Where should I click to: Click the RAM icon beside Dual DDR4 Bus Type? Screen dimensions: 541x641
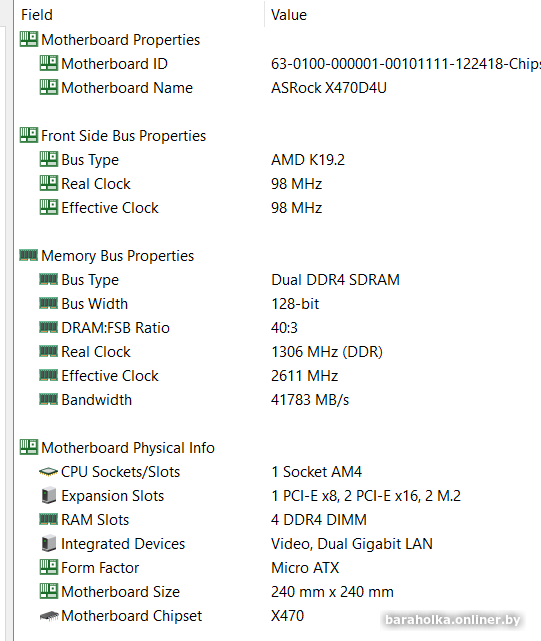tap(49, 279)
